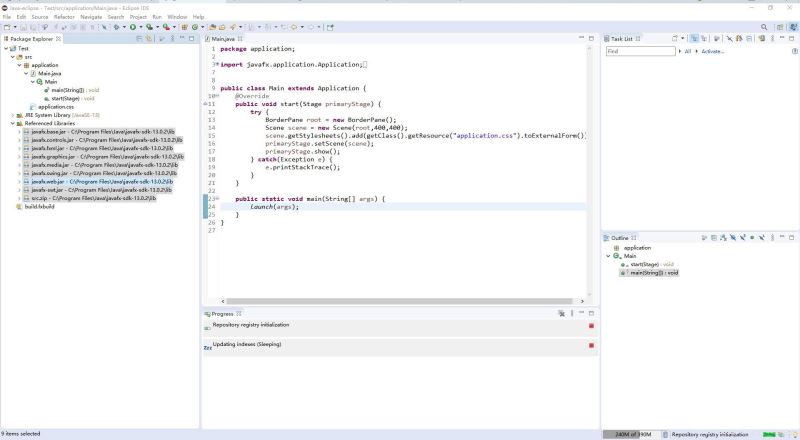Screen dimensions: 800x440
Task: Collapse the Referenced Libraries tree node
Action: 13,123
